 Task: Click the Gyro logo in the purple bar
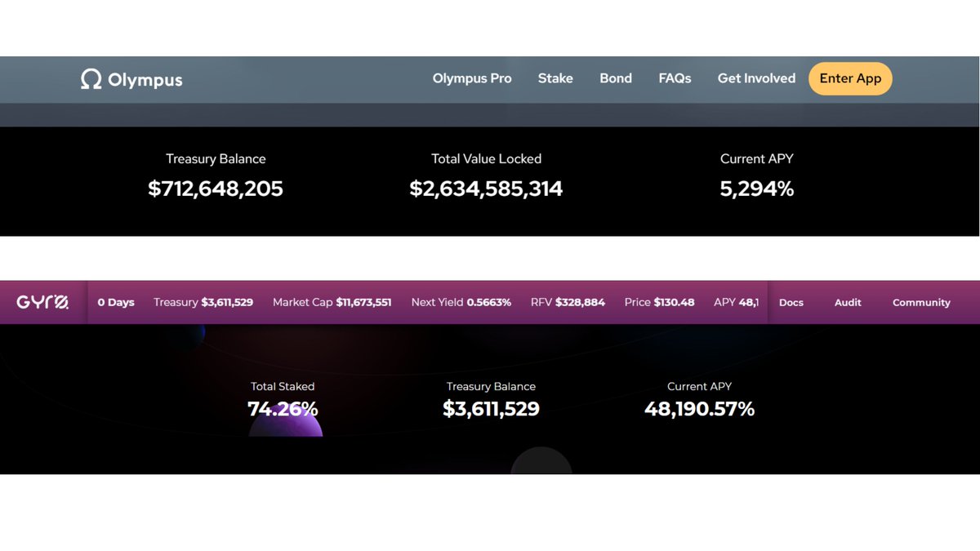coord(43,302)
